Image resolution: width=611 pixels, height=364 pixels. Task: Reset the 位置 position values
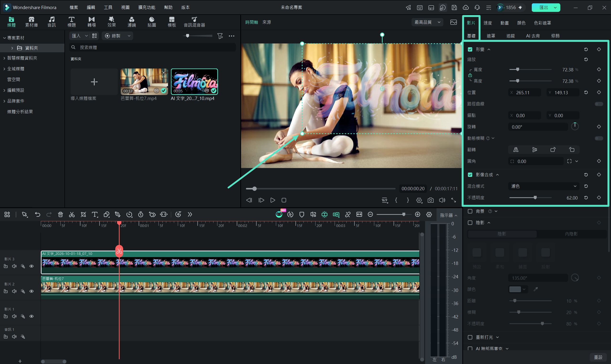(586, 92)
